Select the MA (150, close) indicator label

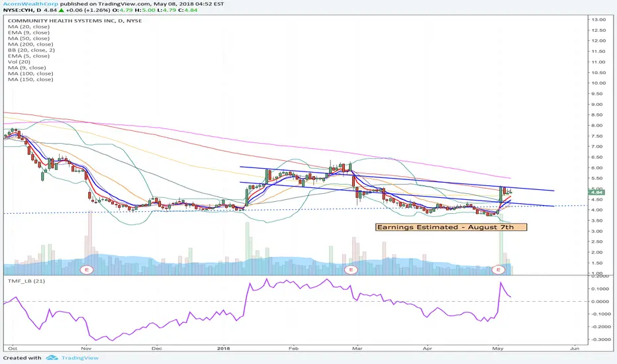point(30,79)
